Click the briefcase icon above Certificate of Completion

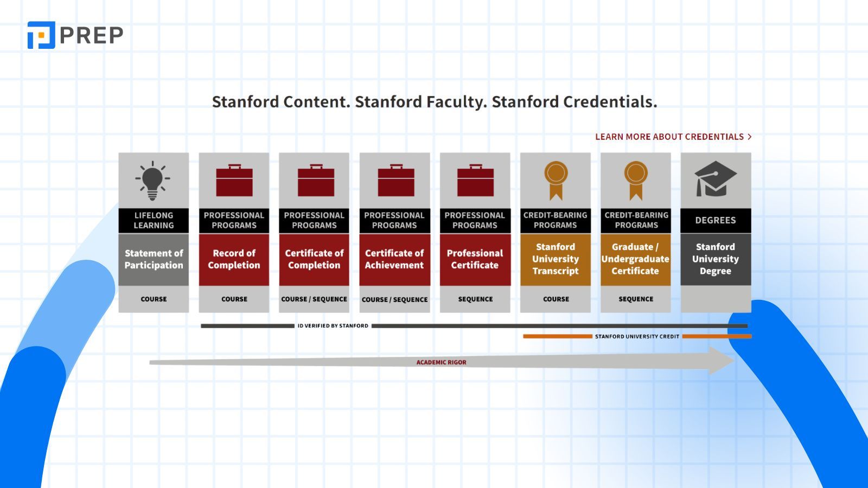point(316,180)
